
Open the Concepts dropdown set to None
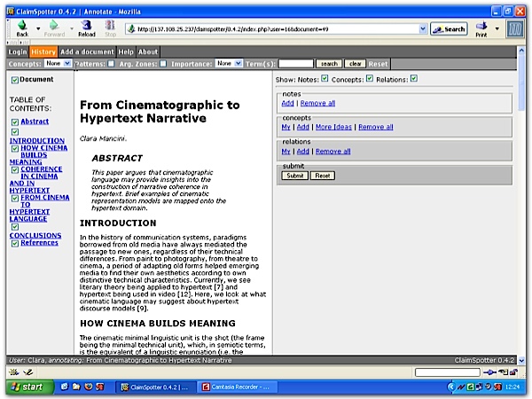click(x=58, y=64)
